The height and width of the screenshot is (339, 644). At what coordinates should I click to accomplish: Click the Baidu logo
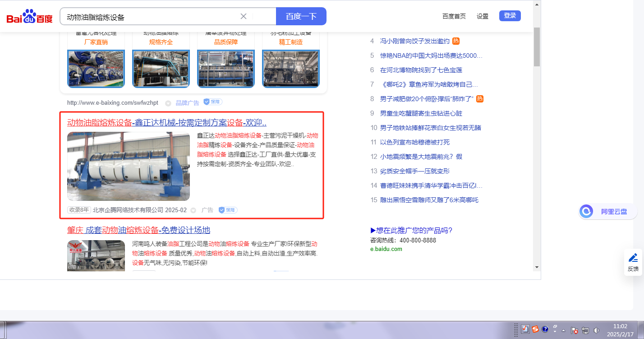[29, 17]
